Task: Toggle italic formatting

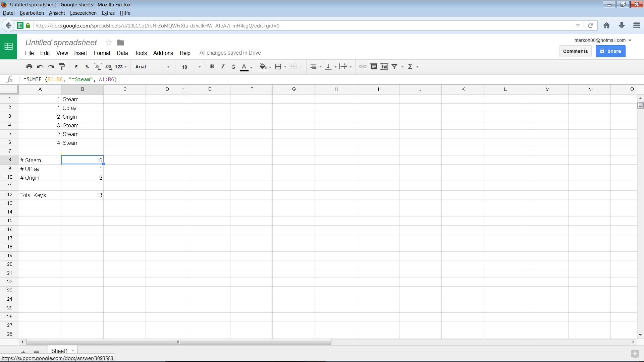Action: coord(222,67)
